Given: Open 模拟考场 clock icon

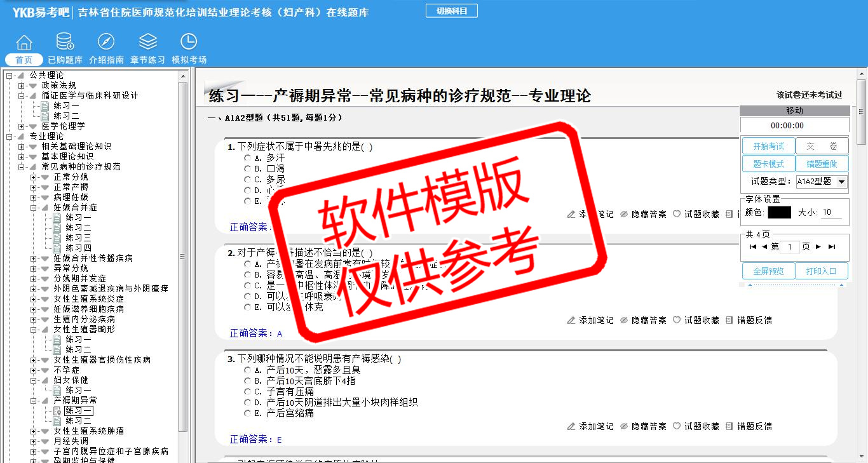Looking at the screenshot, I should click(189, 43).
